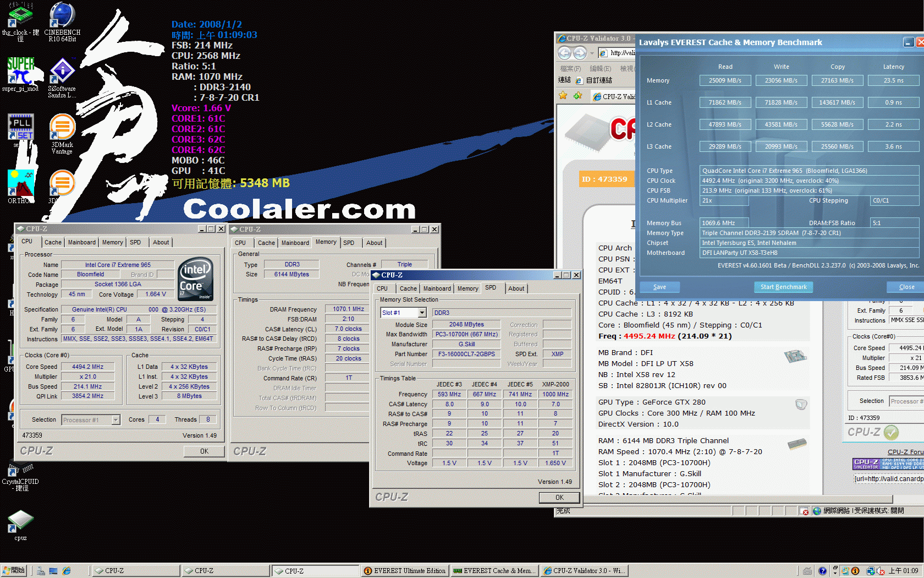Image resolution: width=924 pixels, height=578 pixels.
Task: Open the CINEBENCH R10 64Bit desktop icon
Action: [62, 21]
